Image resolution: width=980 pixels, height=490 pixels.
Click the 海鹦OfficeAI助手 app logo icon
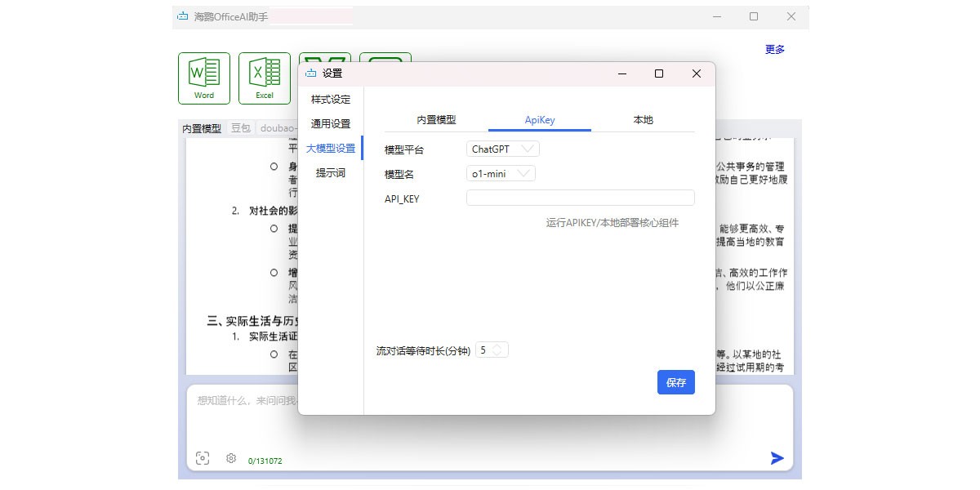coord(182,16)
